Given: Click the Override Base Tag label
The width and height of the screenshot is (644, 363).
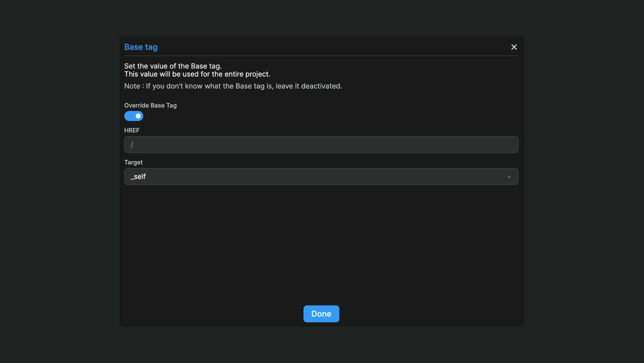Looking at the screenshot, I should pyautogui.click(x=150, y=105).
